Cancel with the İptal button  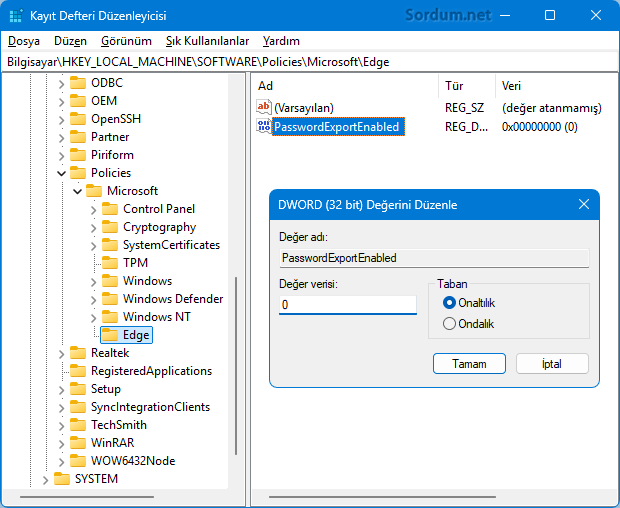[552, 364]
